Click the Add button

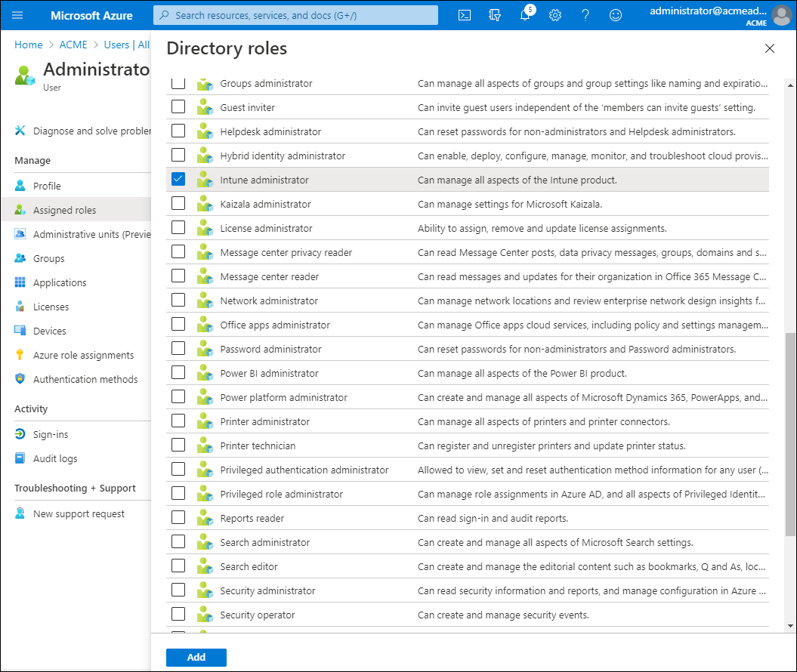click(x=196, y=657)
